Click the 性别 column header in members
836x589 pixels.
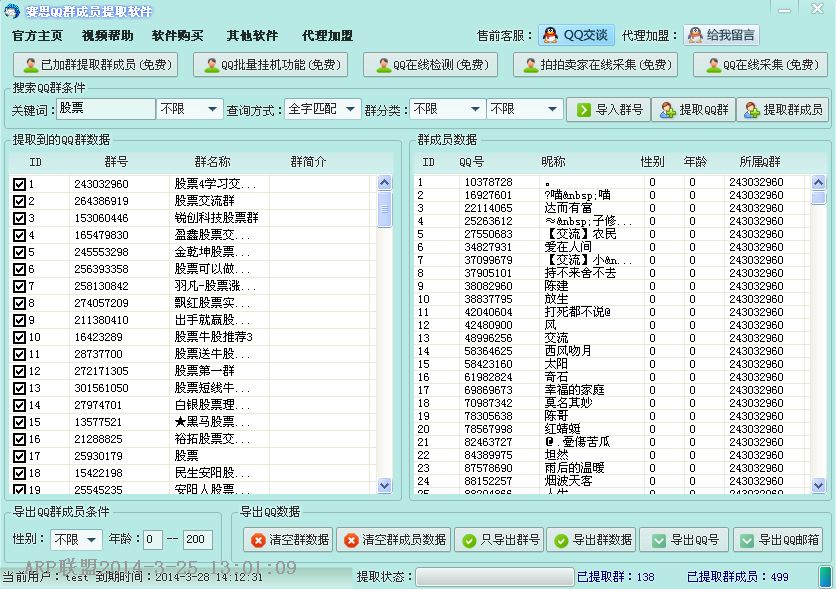652,162
